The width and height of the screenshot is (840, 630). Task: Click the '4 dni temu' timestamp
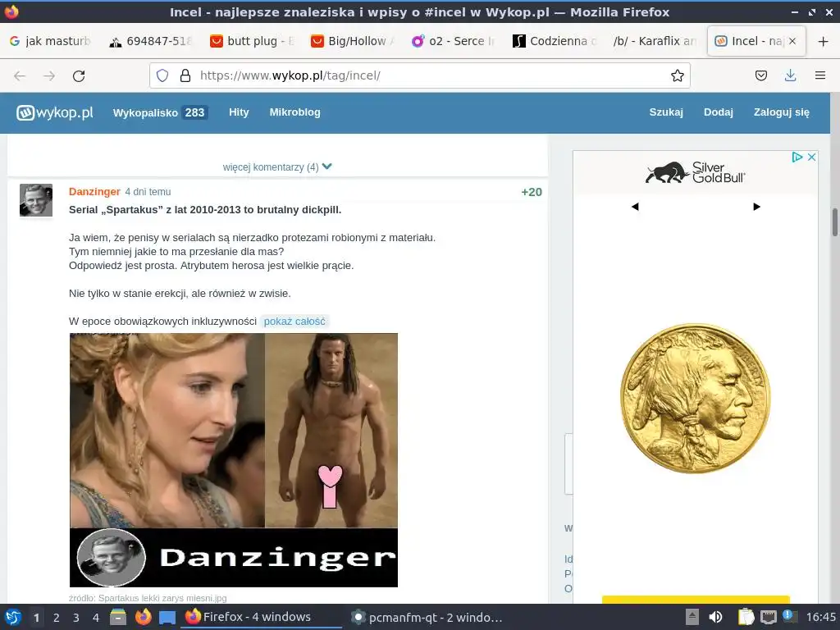tap(148, 192)
